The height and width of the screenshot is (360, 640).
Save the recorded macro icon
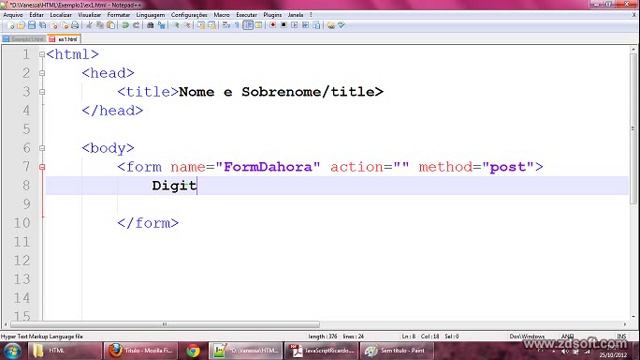click(x=316, y=25)
